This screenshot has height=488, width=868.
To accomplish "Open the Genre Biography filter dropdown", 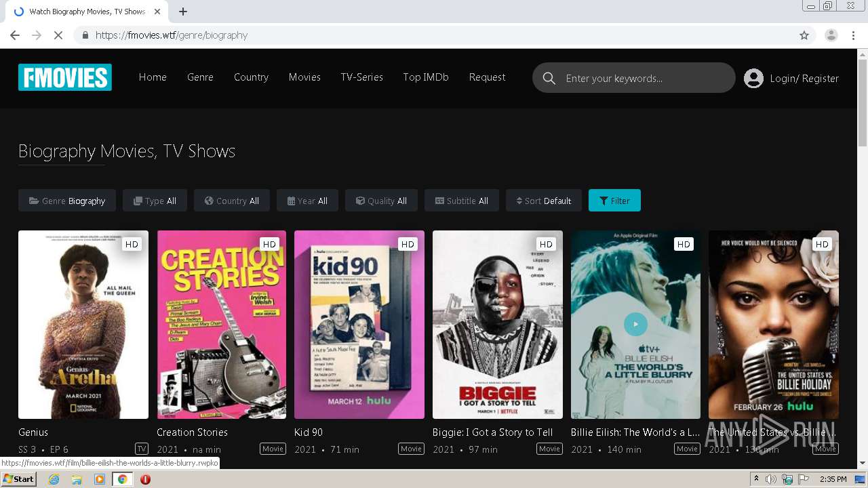I will pos(67,201).
